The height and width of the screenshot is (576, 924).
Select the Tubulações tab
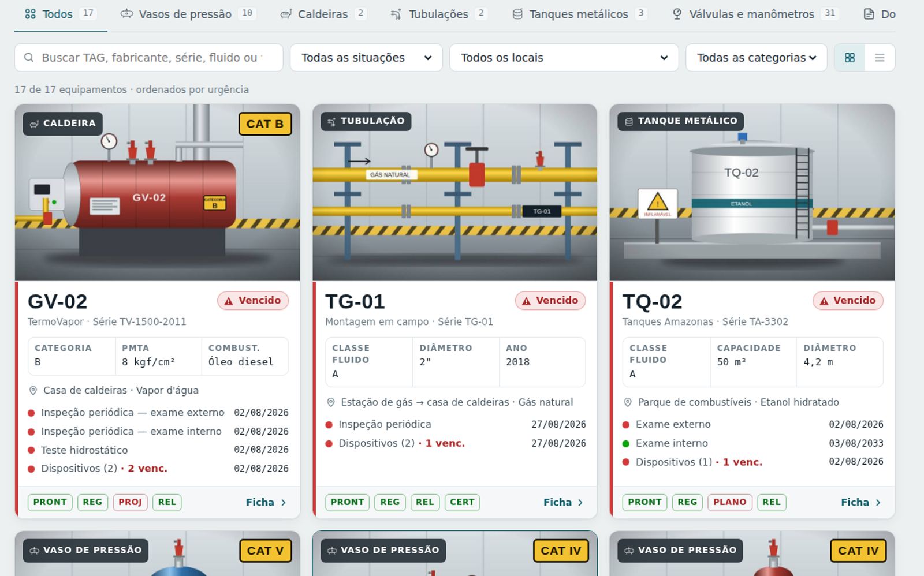pyautogui.click(x=439, y=14)
